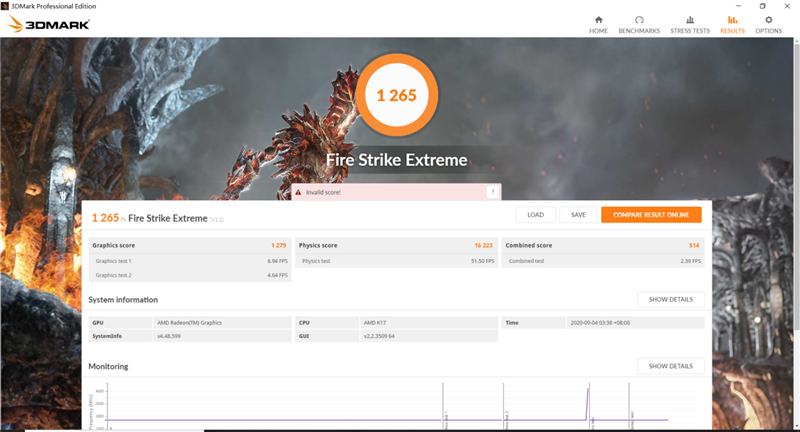This screenshot has width=800, height=432.
Task: Open the Home tab house icon
Action: 598,20
